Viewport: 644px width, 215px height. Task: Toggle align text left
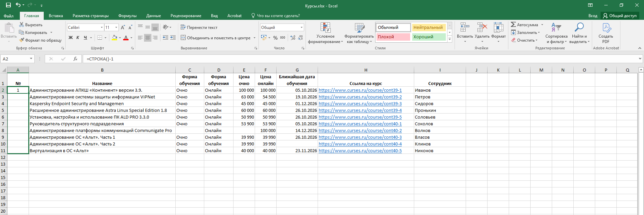[x=140, y=38]
